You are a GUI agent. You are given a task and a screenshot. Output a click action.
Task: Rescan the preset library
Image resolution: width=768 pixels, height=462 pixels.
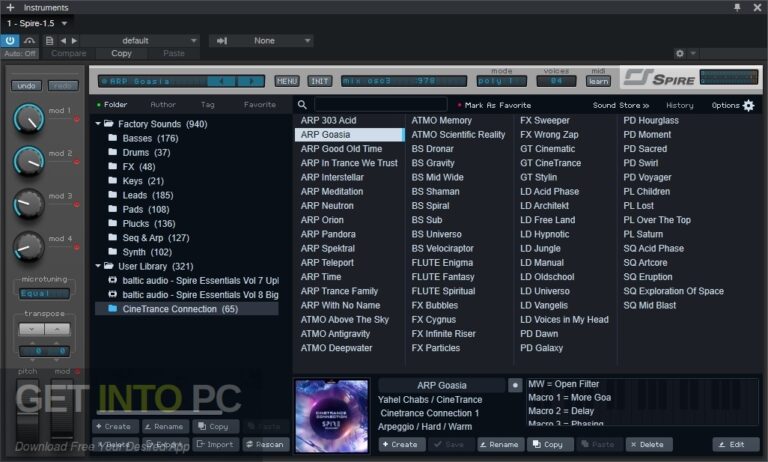click(x=265, y=444)
